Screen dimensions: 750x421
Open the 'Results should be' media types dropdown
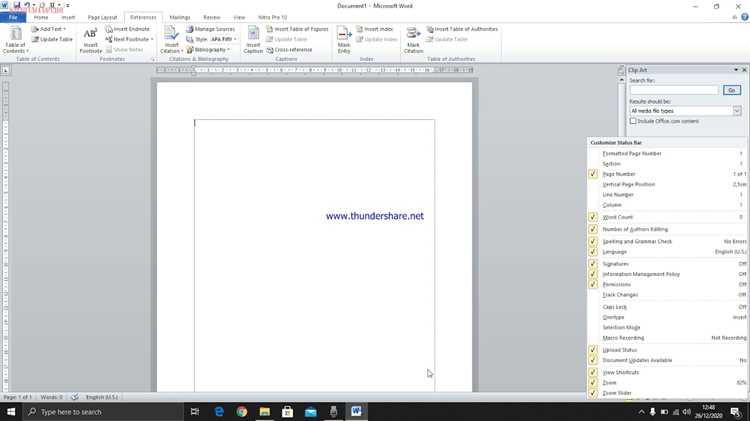737,111
